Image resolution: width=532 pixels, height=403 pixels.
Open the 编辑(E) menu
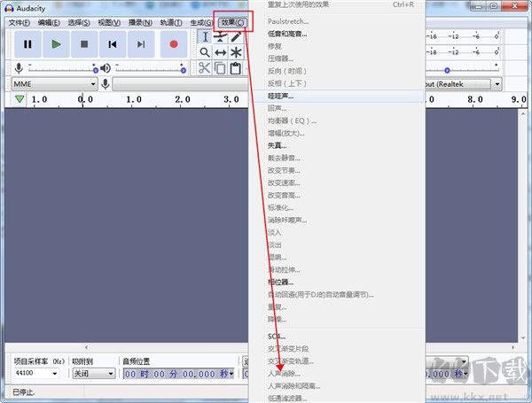(49, 23)
